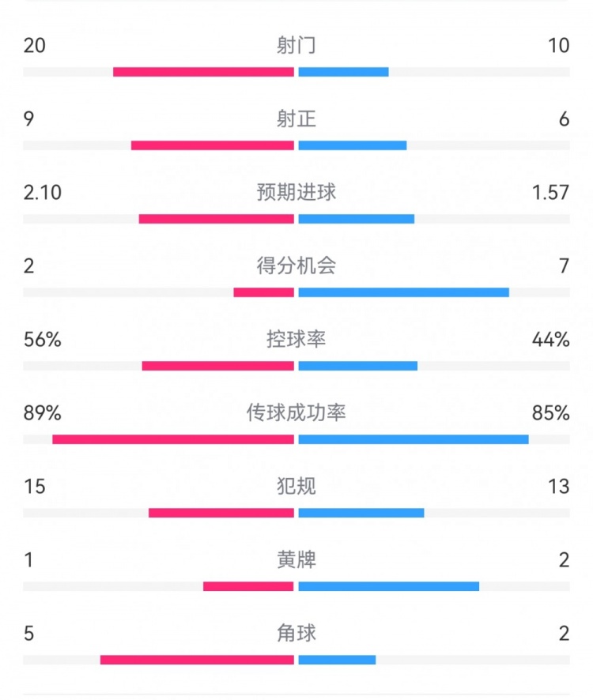Tap the 传球成功率 label
593x700 pixels.
click(x=296, y=412)
